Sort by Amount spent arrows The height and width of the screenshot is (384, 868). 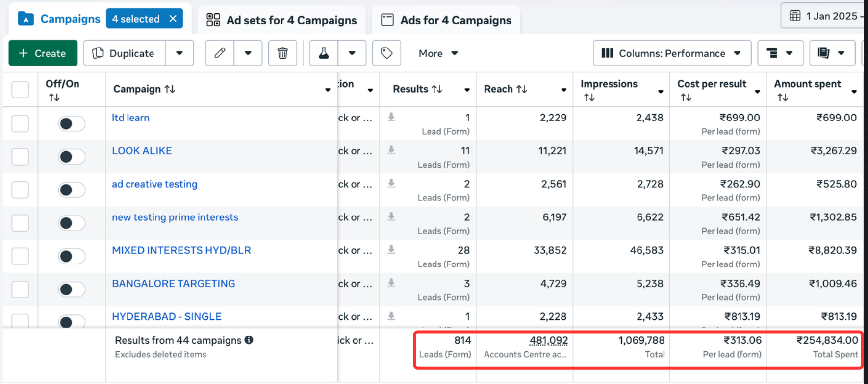783,97
